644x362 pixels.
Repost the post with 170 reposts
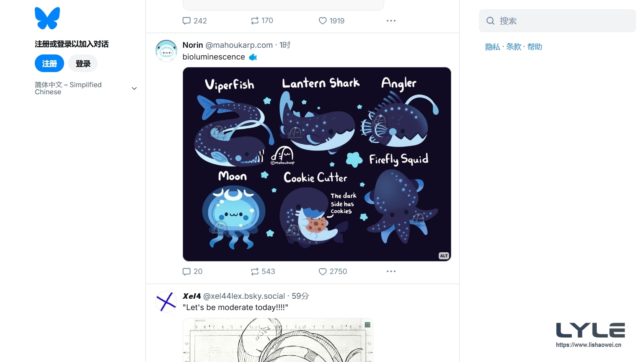click(255, 21)
